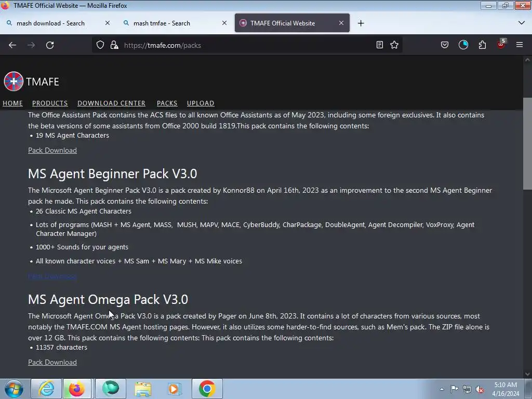This screenshot has height=399, width=532.
Task: Click the page vertical scrollbar thumb
Action: [x=527, y=143]
